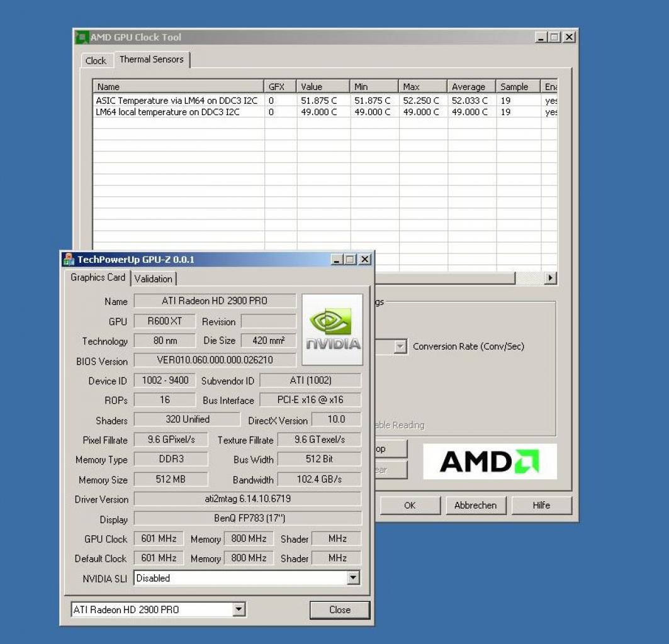Click the 52.250 C max value

click(420, 101)
